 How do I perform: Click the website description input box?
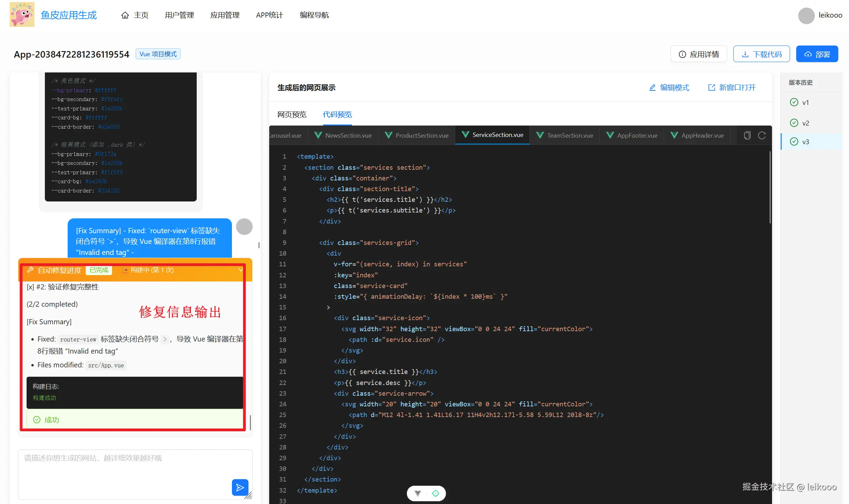click(x=124, y=469)
